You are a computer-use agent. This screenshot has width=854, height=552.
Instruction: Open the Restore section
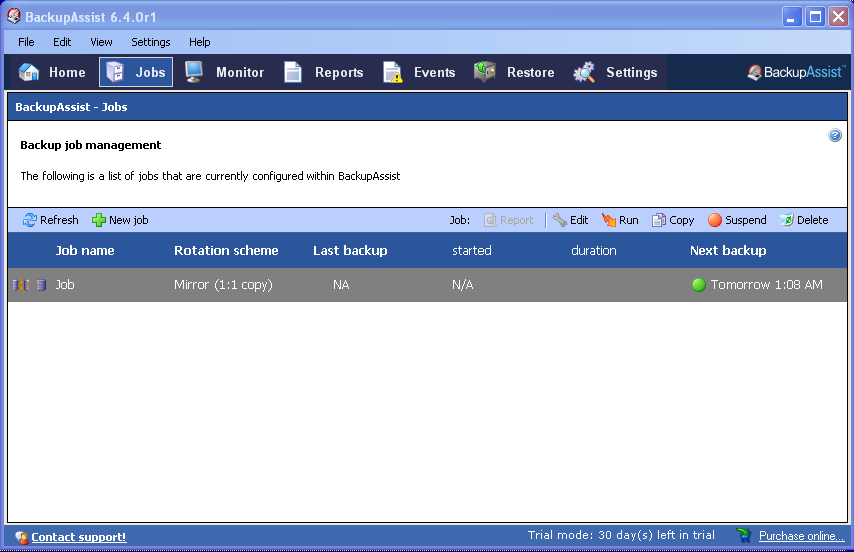click(x=514, y=72)
